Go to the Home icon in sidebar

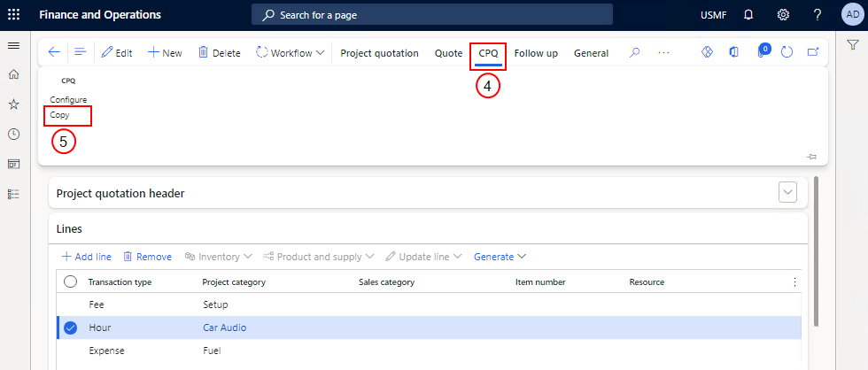pyautogui.click(x=13, y=74)
